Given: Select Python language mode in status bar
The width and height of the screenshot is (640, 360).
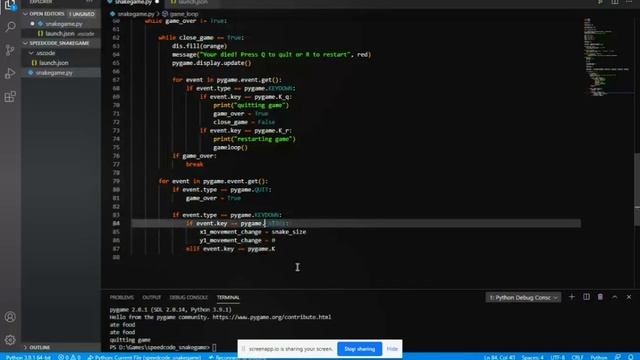Looking at the screenshot, I should tap(599, 357).
